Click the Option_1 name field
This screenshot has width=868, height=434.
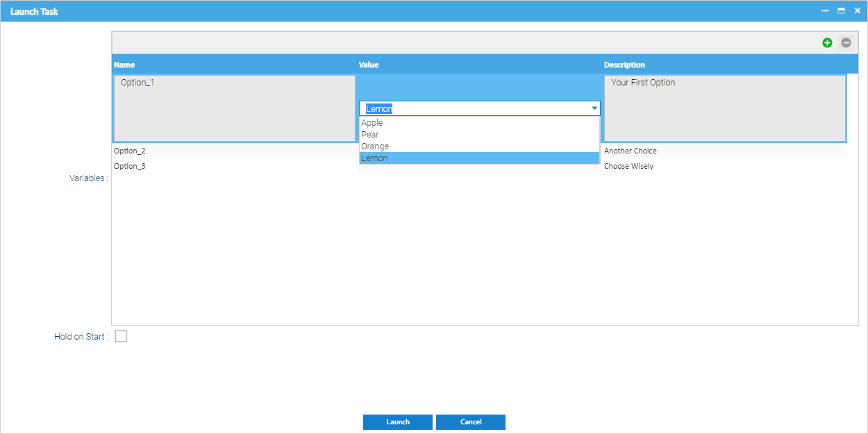pyautogui.click(x=234, y=108)
